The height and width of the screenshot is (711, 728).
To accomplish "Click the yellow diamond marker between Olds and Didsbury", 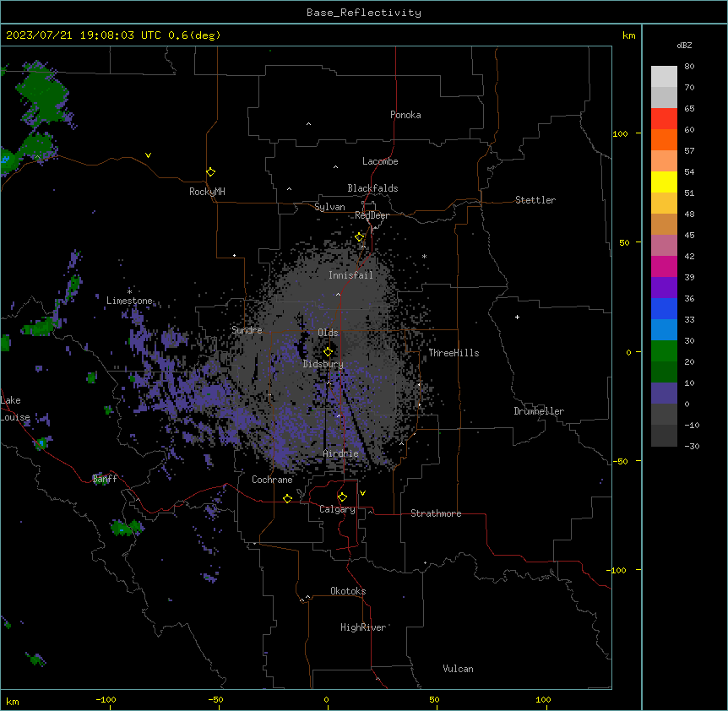I will click(328, 352).
